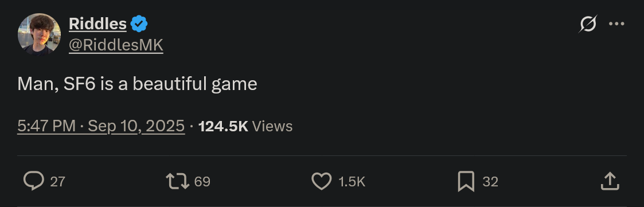Open the Grok explain-post icon
The image size is (644, 207).
point(588,24)
